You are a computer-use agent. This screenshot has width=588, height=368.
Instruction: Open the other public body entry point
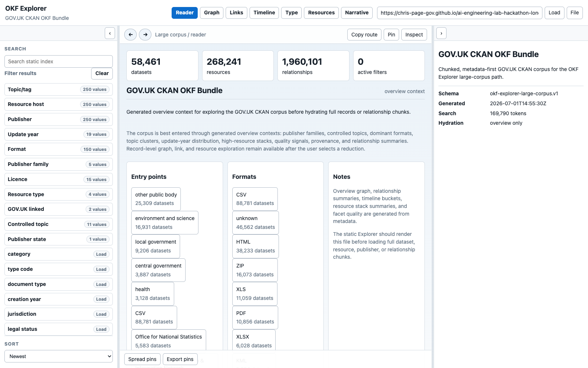click(x=156, y=199)
